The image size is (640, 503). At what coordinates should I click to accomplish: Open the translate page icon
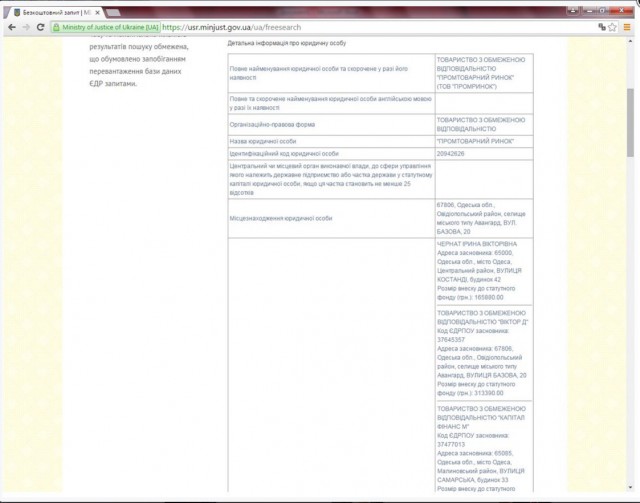point(602,27)
